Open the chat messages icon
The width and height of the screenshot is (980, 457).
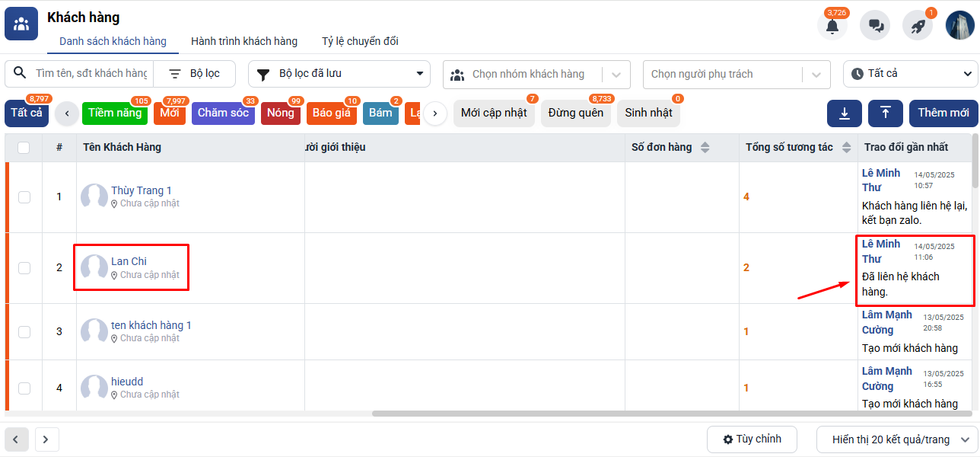[875, 26]
